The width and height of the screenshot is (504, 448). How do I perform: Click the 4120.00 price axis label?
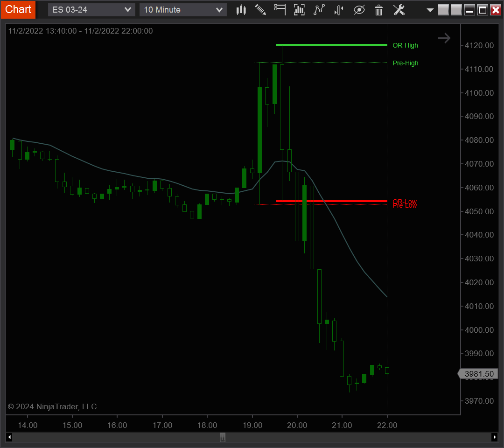click(479, 45)
